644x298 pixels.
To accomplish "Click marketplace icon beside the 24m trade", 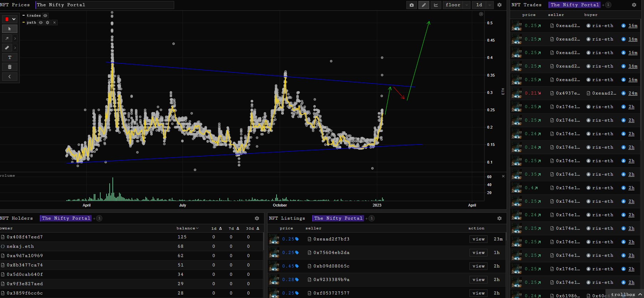I will click(624, 93).
